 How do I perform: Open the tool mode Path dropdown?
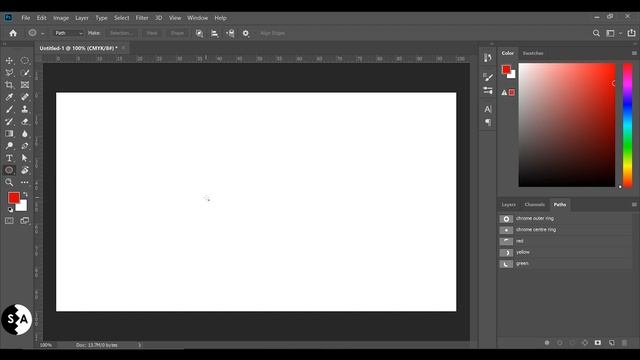68,33
